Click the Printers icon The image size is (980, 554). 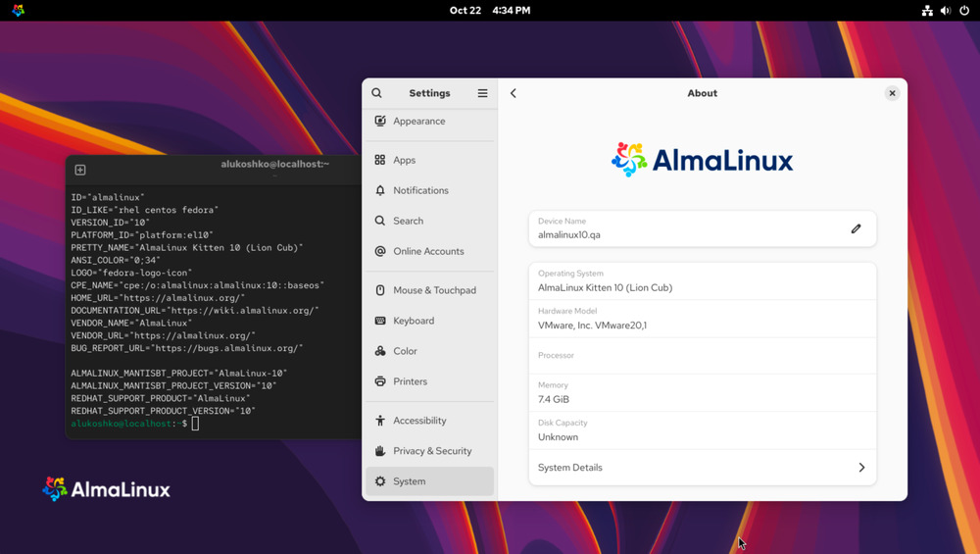[380, 381]
